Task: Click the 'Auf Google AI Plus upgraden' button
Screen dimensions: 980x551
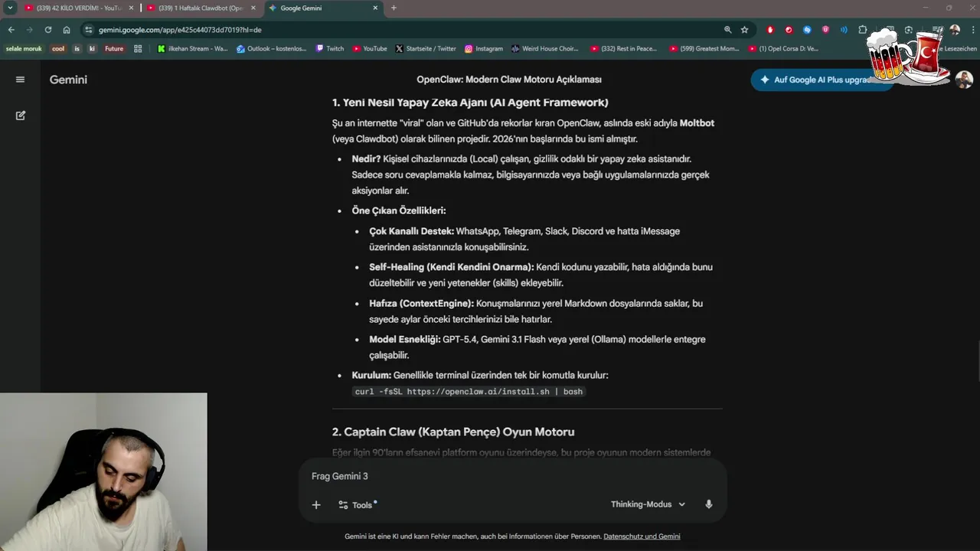Action: [822, 80]
